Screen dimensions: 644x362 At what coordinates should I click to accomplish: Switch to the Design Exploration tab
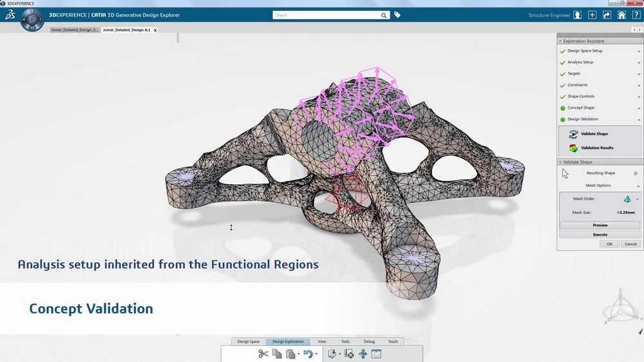(x=288, y=341)
